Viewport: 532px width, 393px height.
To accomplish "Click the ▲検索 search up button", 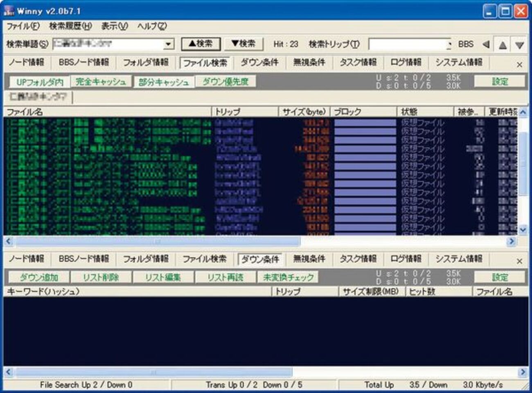I will pyautogui.click(x=201, y=44).
